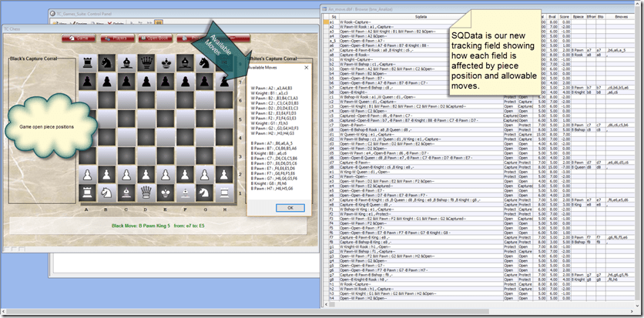Image resolution: width=644 pixels, height=318 pixels.
Task: Select the black knight on b8
Action: (106, 62)
